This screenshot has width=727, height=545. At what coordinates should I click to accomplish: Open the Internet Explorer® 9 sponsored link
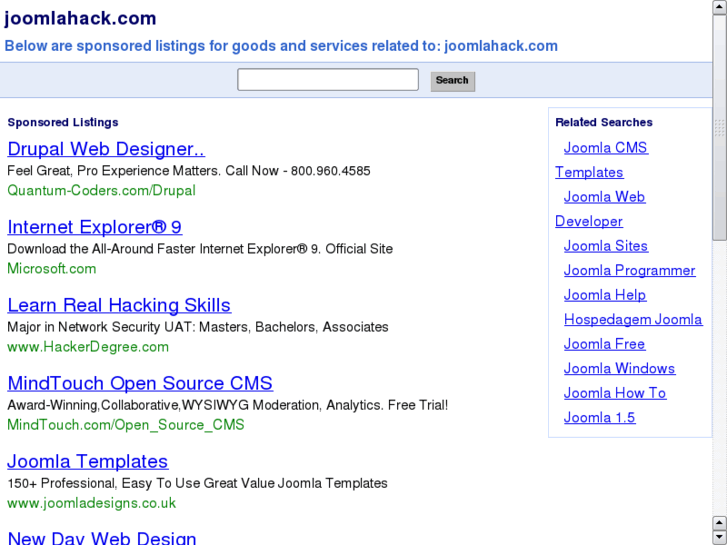click(x=95, y=227)
